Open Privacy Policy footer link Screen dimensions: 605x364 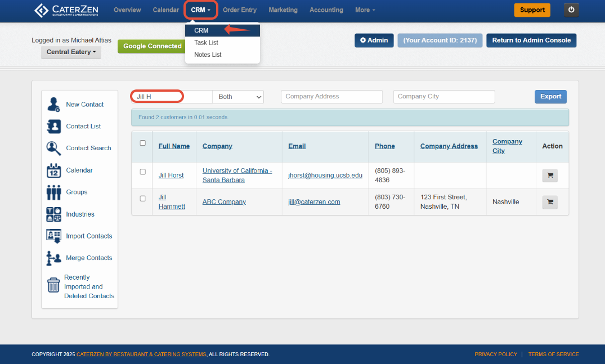(496, 354)
